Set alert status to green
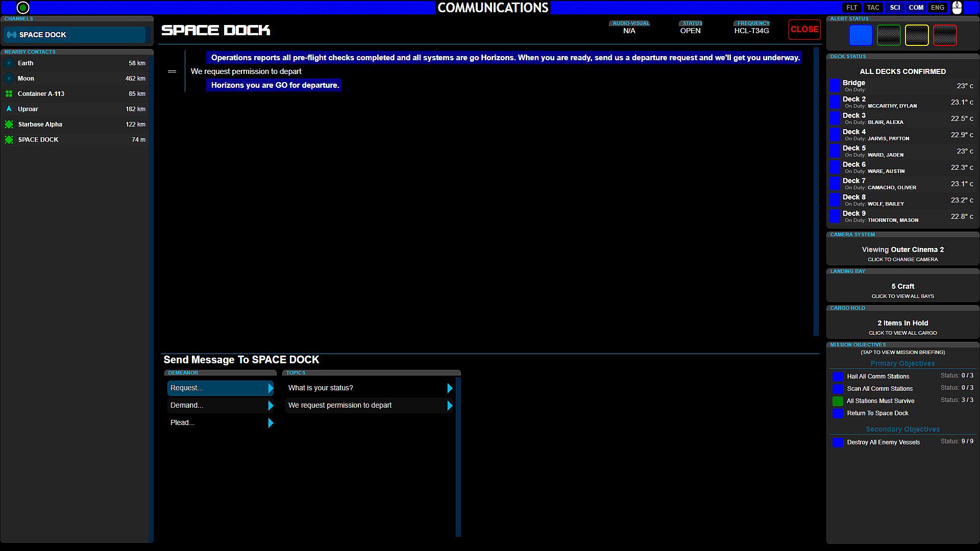The image size is (980, 551). click(x=889, y=35)
